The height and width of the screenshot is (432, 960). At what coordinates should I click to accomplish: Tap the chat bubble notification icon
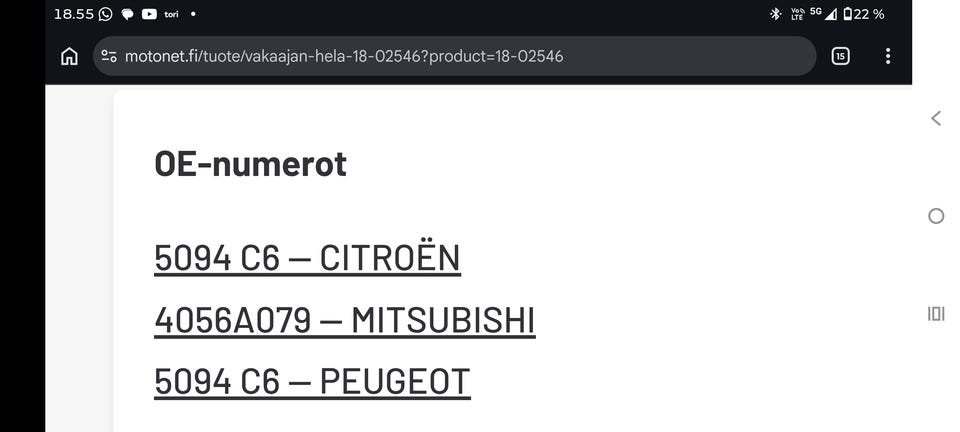(x=127, y=14)
